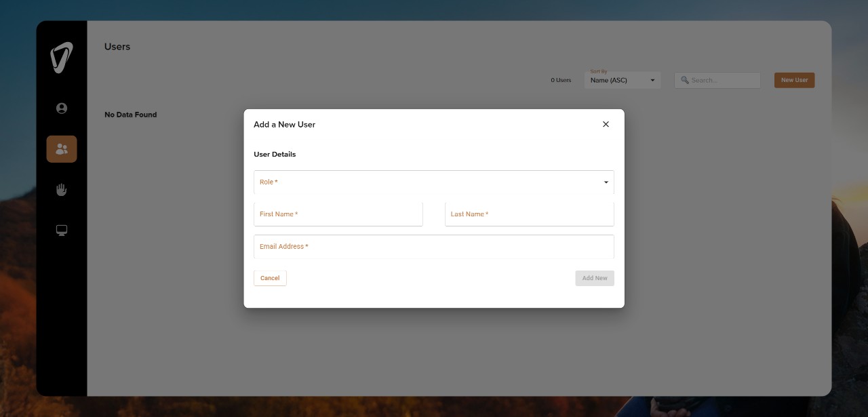Image resolution: width=868 pixels, height=417 pixels.
Task: Click the New User button
Action: (x=793, y=80)
